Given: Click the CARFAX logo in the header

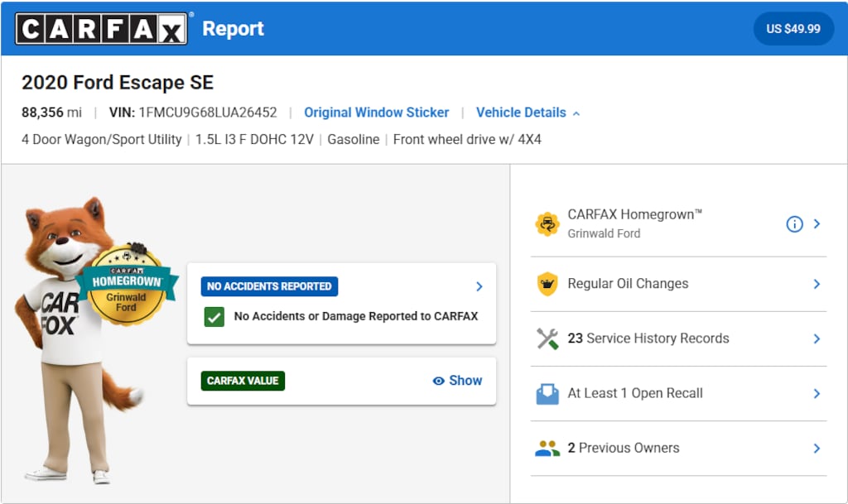Looking at the screenshot, I should [x=101, y=29].
